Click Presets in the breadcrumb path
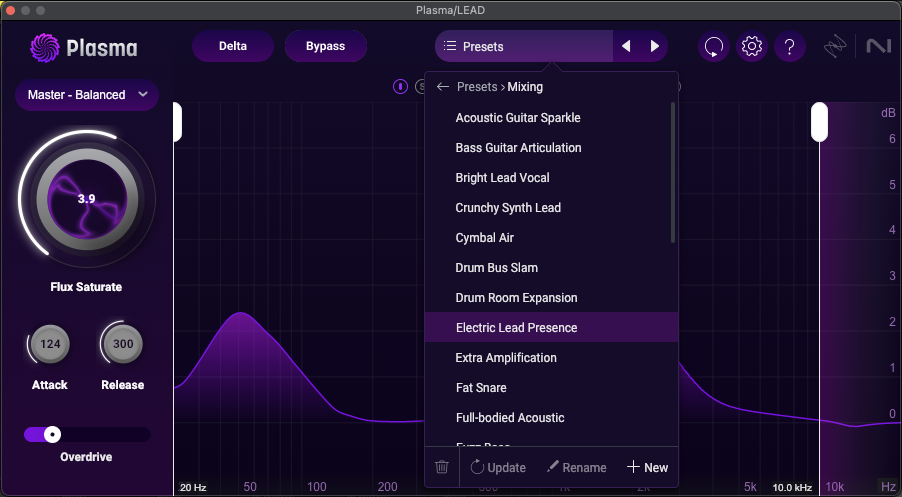This screenshot has height=497, width=902. [x=477, y=87]
